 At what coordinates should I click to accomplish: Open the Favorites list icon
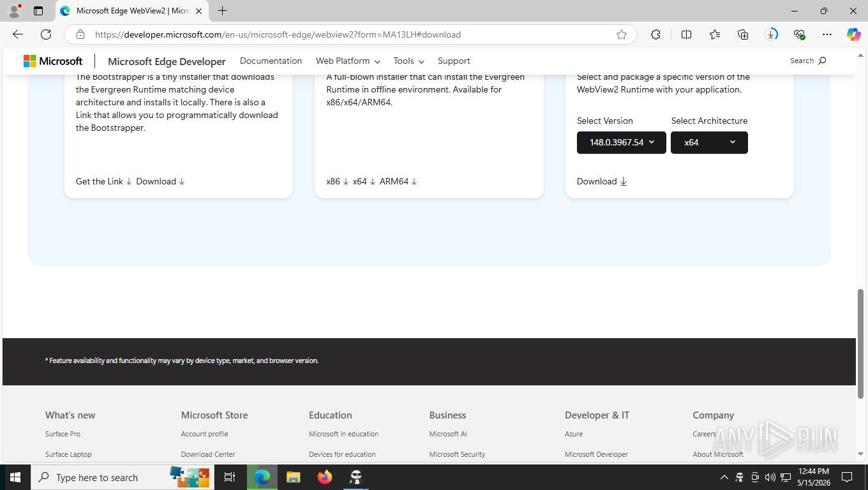pos(715,34)
